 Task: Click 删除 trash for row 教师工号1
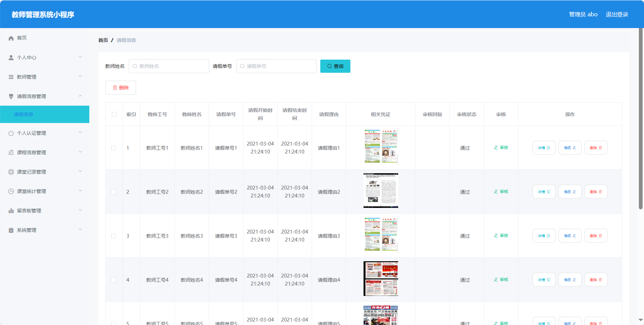pyautogui.click(x=596, y=148)
